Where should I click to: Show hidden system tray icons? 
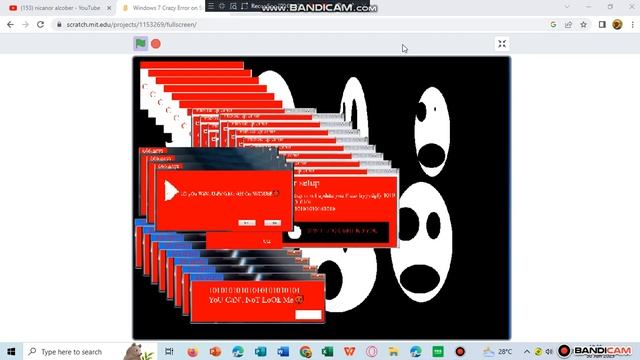coord(527,351)
